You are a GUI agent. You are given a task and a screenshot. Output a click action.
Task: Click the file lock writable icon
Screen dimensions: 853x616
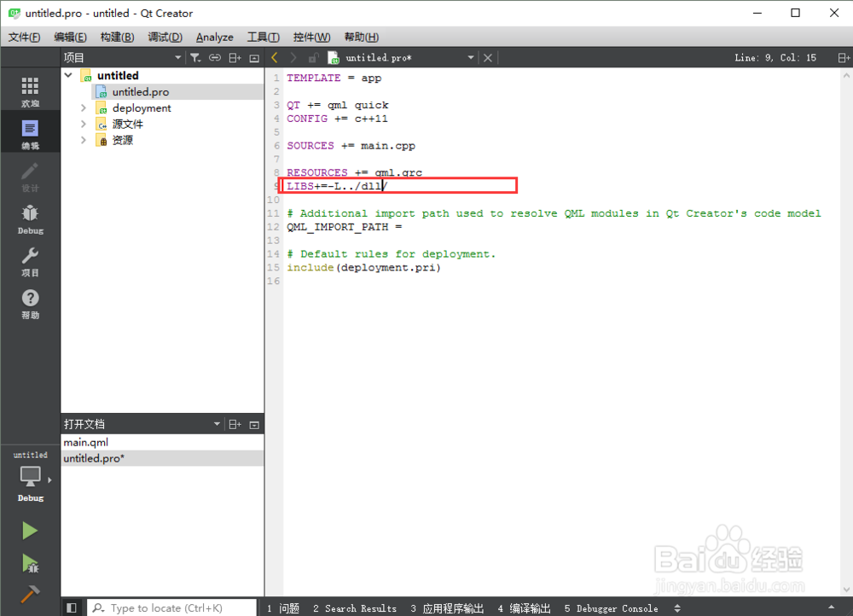[x=313, y=58]
